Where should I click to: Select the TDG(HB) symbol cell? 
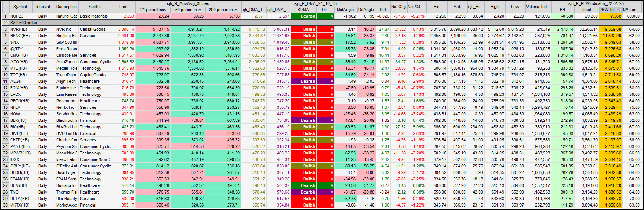coord(20,75)
